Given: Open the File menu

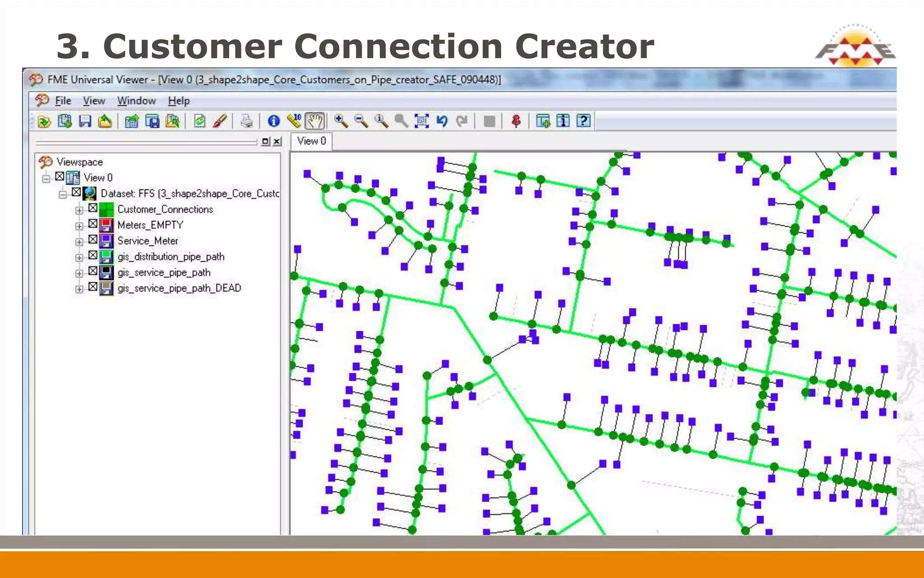Looking at the screenshot, I should [x=63, y=101].
